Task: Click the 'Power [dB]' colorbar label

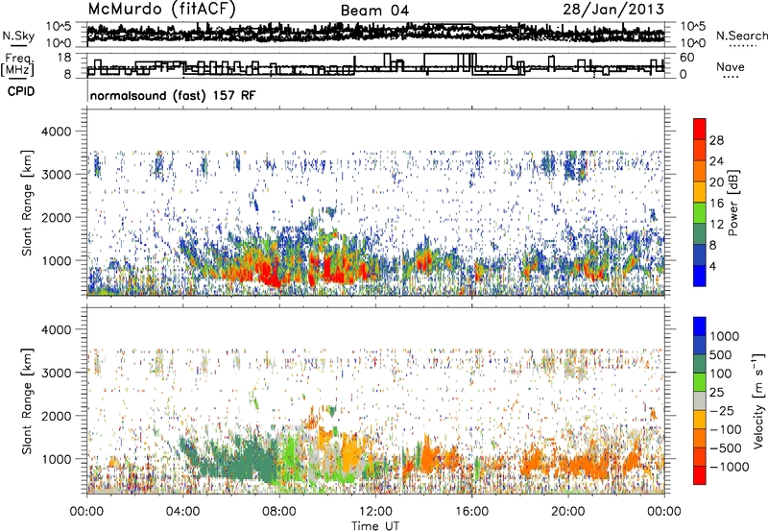Action: [733, 203]
